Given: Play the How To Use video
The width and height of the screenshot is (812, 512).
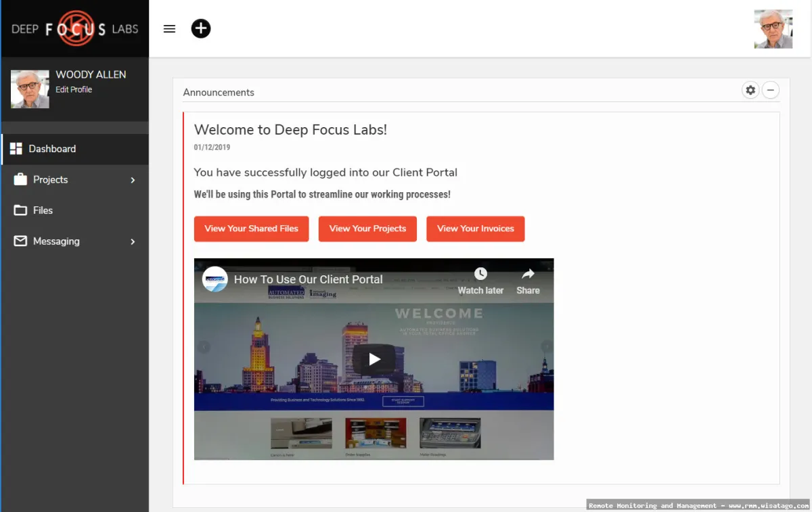Looking at the screenshot, I should point(374,360).
